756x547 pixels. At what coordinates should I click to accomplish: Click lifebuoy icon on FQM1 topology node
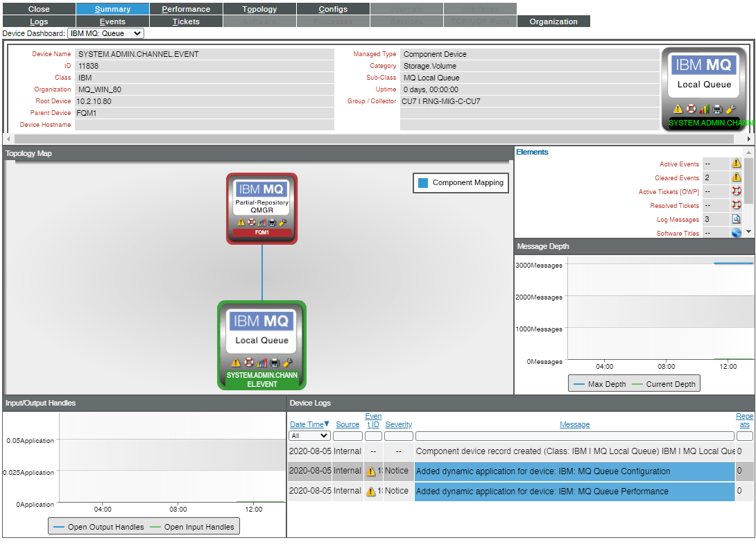point(252,222)
